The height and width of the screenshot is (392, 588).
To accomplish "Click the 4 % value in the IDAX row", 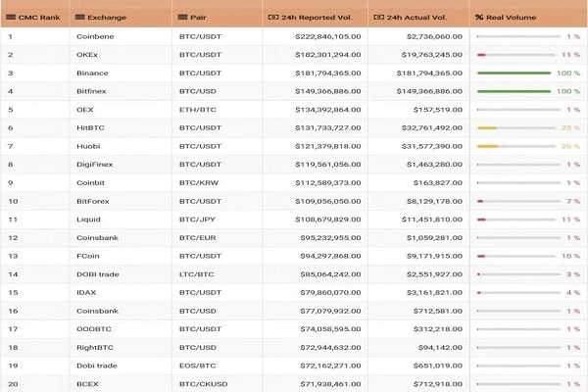I will [x=573, y=293].
